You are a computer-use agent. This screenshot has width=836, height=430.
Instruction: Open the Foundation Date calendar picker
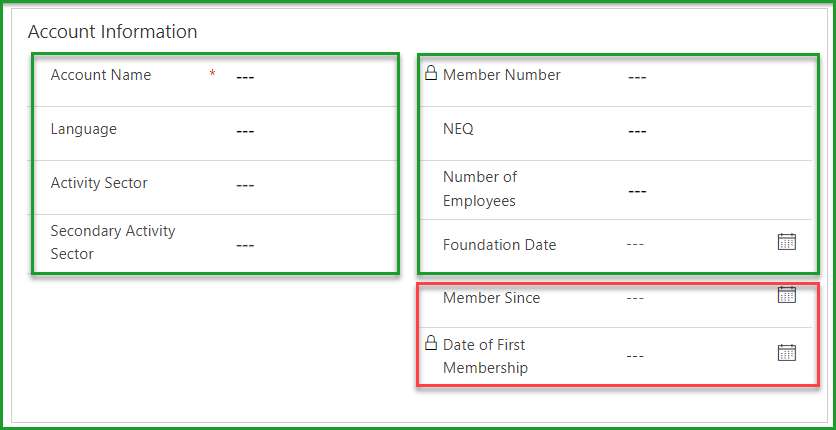tap(787, 242)
